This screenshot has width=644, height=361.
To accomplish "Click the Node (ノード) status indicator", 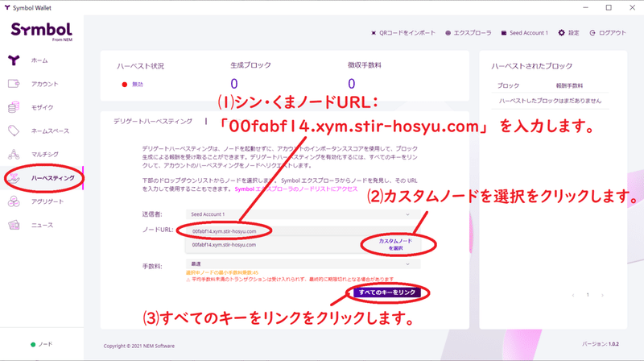I will [x=42, y=344].
